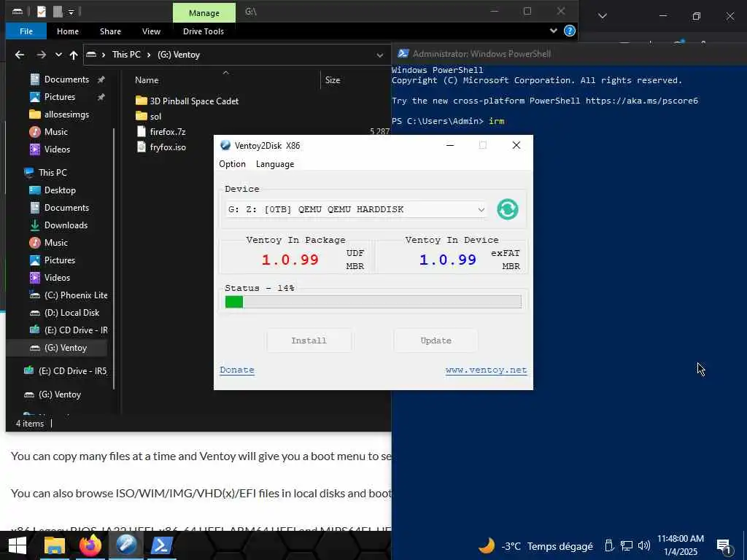The width and height of the screenshot is (747, 560).
Task: Open Ventoy2Disk Language menu
Action: tap(275, 164)
